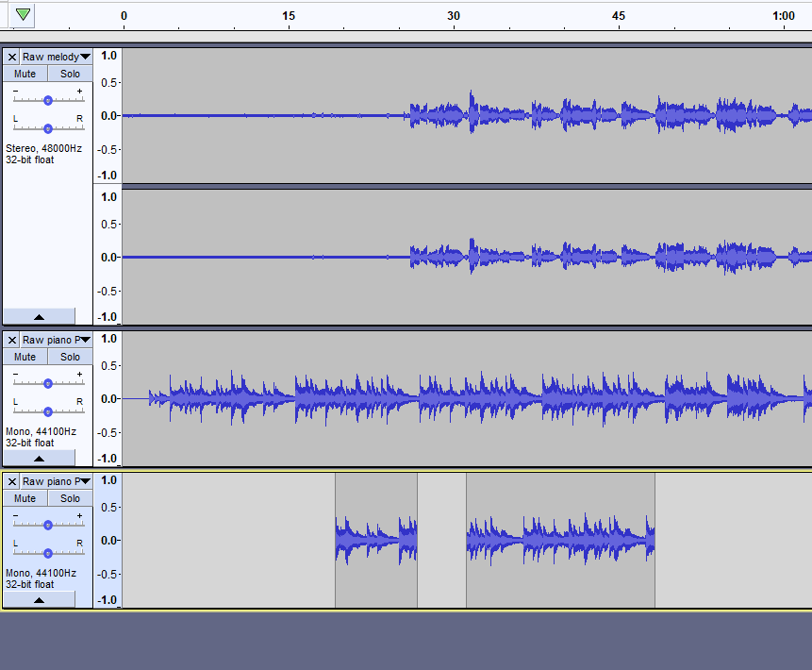This screenshot has width=812, height=670.
Task: Adjust the bottom Raw piano gain slider
Action: click(48, 525)
